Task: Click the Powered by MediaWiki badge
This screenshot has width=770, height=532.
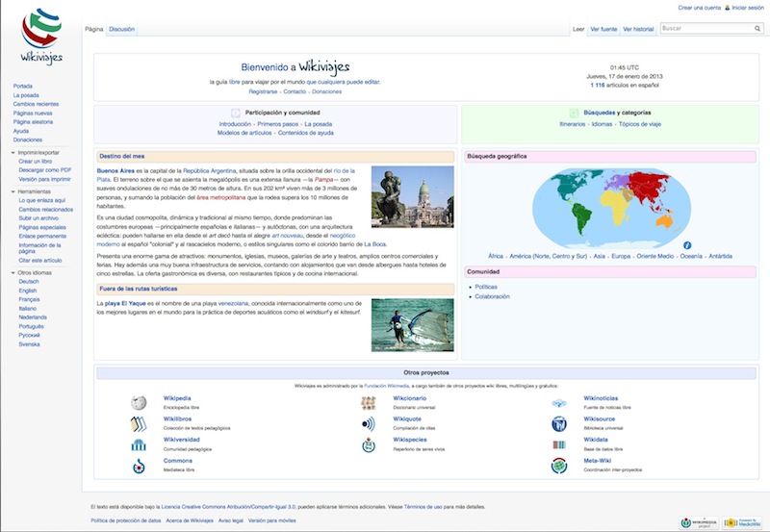Action: [x=741, y=522]
